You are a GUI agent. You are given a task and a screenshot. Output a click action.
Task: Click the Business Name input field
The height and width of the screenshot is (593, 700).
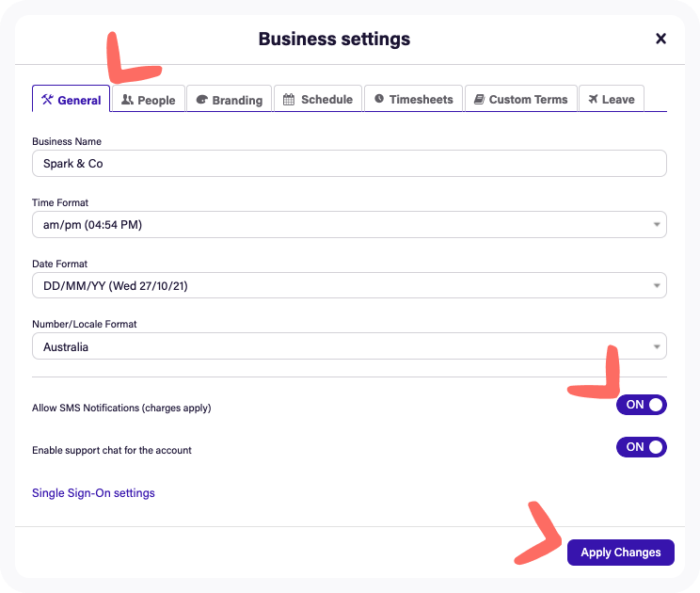(349, 164)
